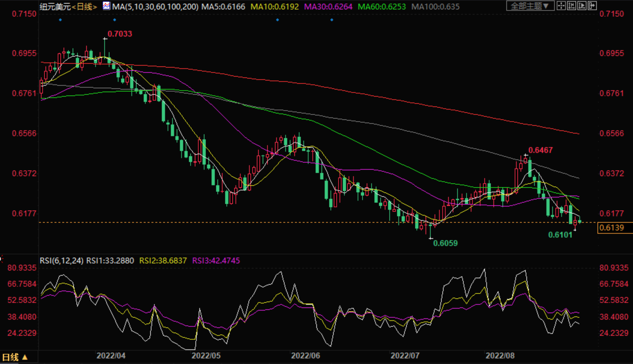Viewport: 633px width, 364px height.
Task: Click 0.6566 on the right price axis
Action: coord(612,133)
